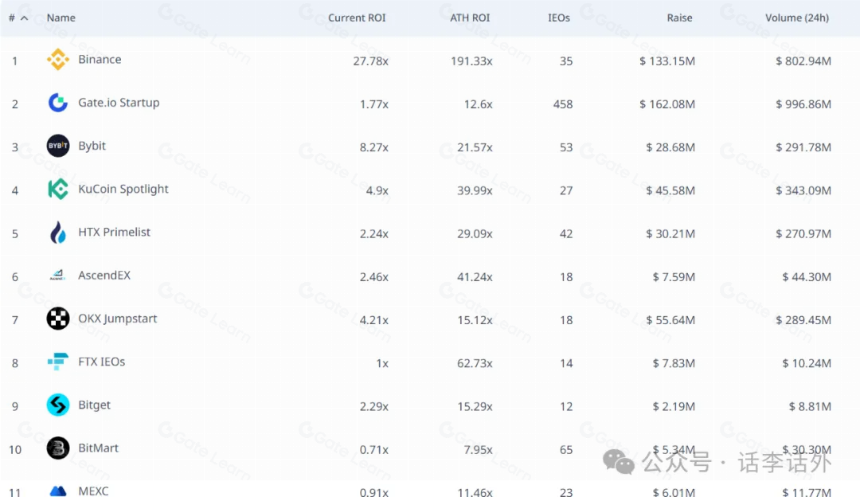
Task: Select OKX Jumpstart raise $ 55.64M
Action: 670,320
